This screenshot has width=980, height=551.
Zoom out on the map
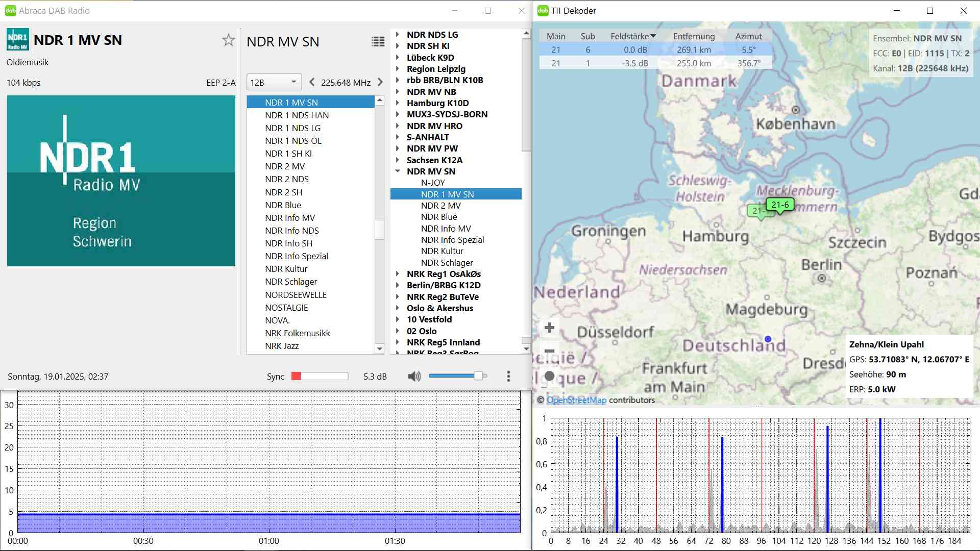[x=550, y=351]
